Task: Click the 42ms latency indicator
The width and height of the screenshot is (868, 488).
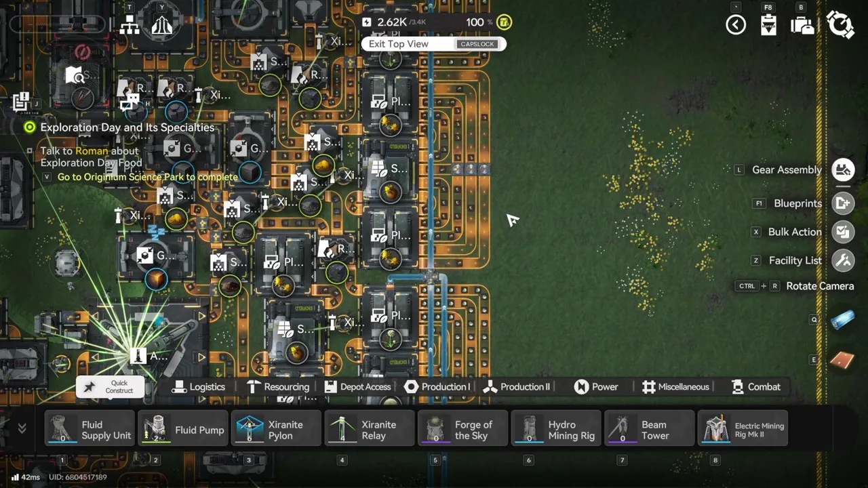Action: click(26, 477)
